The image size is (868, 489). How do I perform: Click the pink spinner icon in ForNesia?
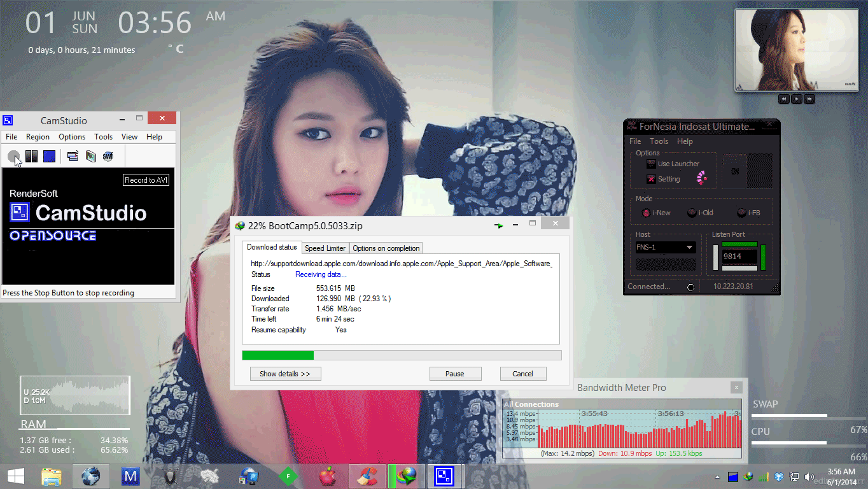[x=702, y=178]
